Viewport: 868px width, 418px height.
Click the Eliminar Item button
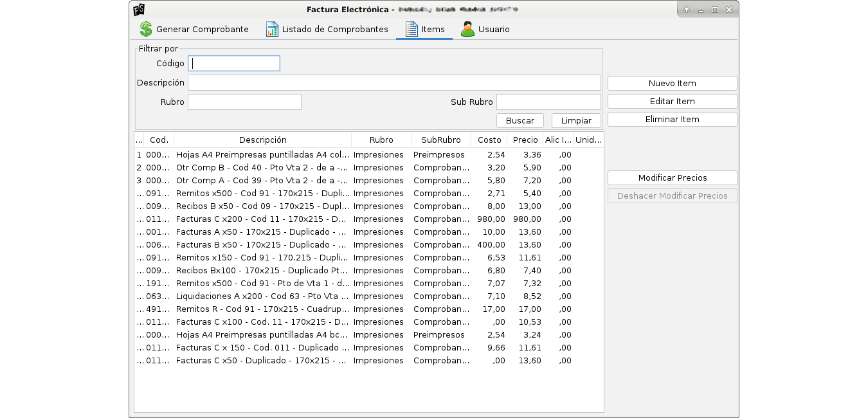click(x=672, y=120)
